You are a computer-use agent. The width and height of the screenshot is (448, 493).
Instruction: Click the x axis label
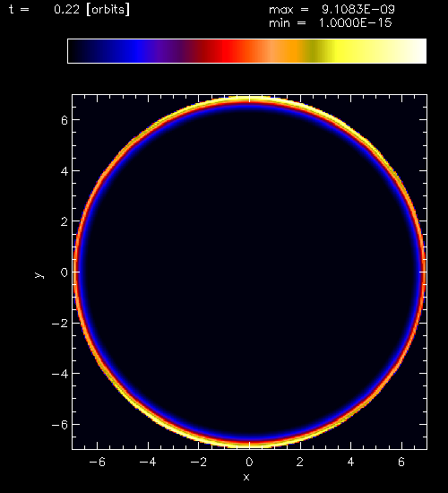coord(246,477)
